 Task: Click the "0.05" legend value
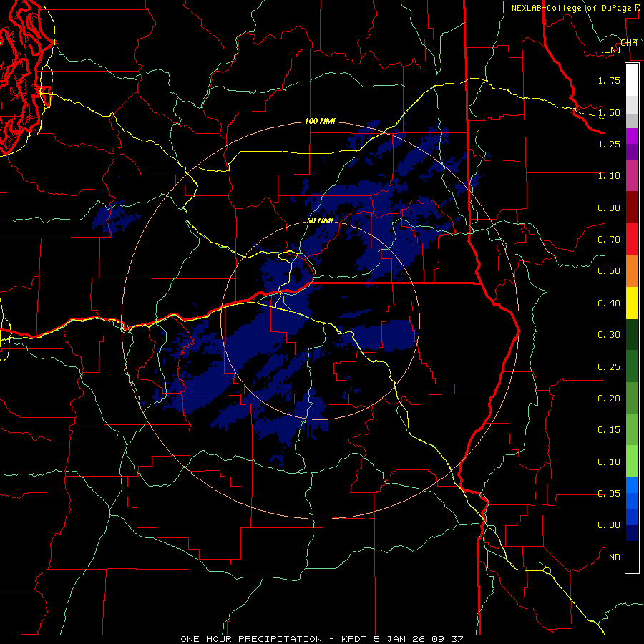click(609, 493)
